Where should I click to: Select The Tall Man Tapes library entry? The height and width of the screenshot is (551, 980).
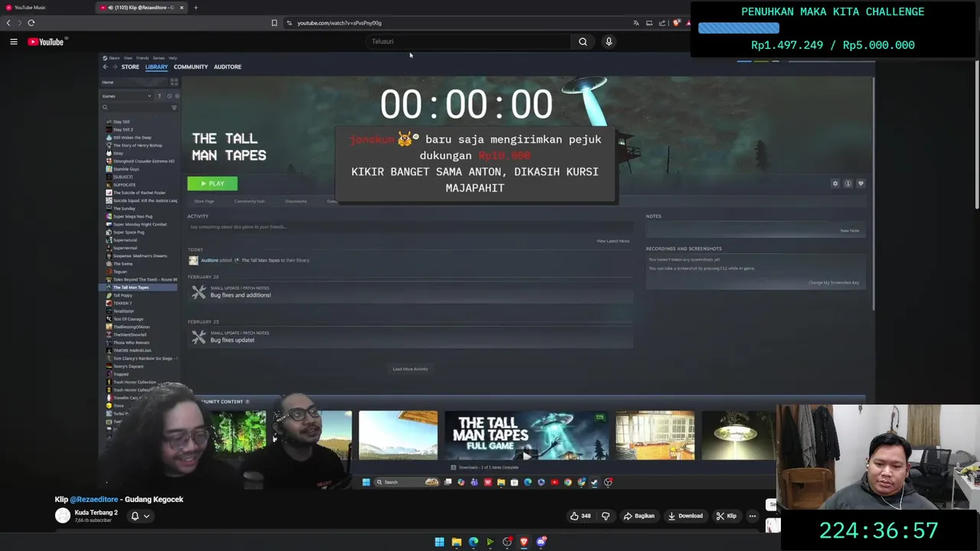pos(138,288)
